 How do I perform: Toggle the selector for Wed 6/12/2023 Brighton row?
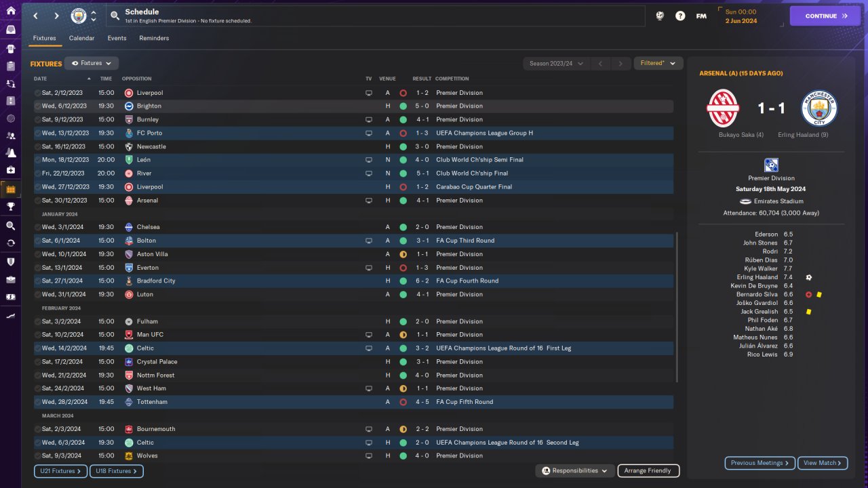pos(37,106)
